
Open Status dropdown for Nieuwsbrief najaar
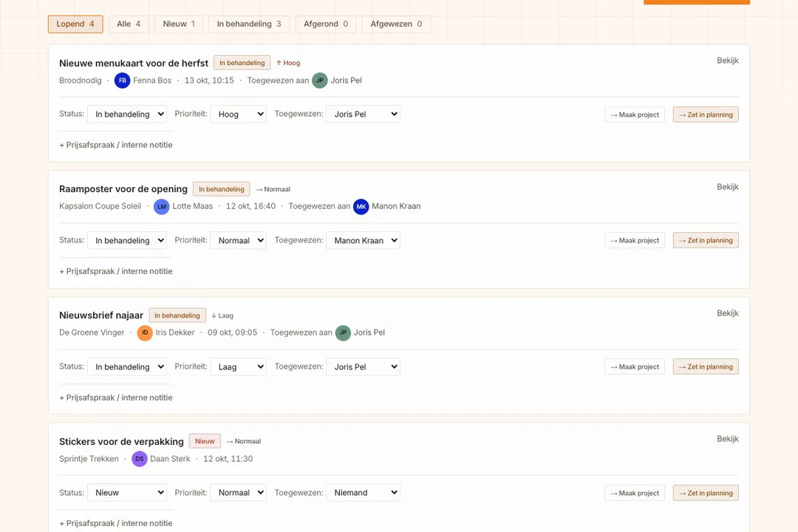[x=127, y=366]
